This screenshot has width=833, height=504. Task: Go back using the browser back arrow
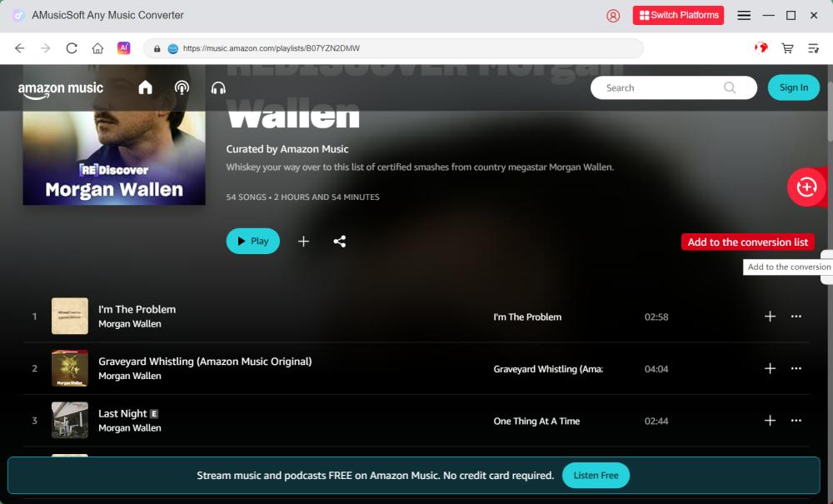20,48
